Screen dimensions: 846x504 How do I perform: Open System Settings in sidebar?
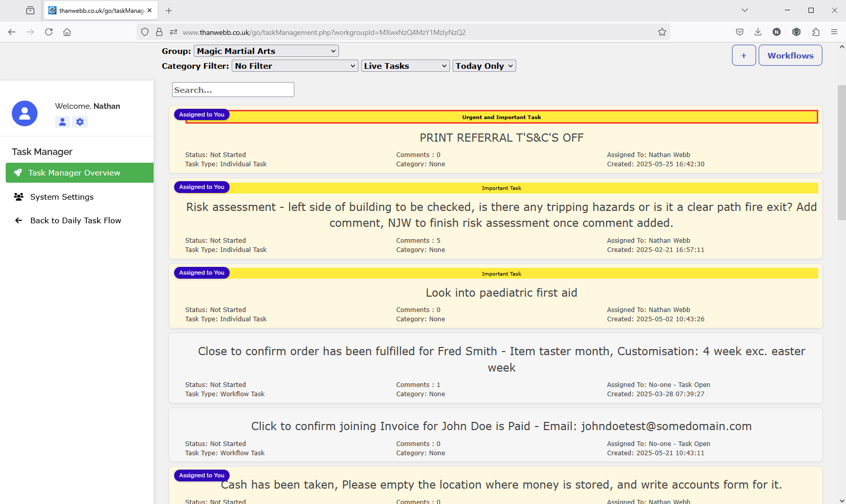tap(62, 197)
